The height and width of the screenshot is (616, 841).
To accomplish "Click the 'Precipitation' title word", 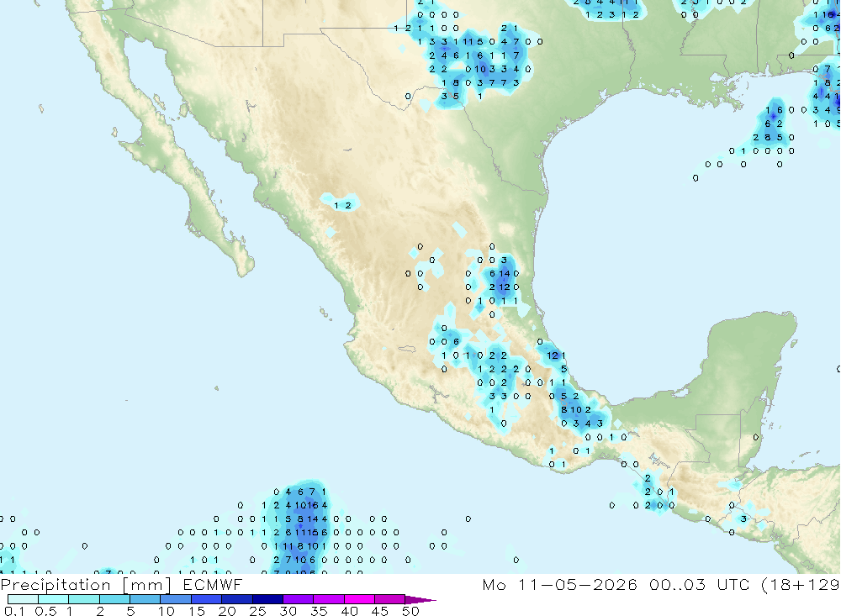I will point(56,585).
